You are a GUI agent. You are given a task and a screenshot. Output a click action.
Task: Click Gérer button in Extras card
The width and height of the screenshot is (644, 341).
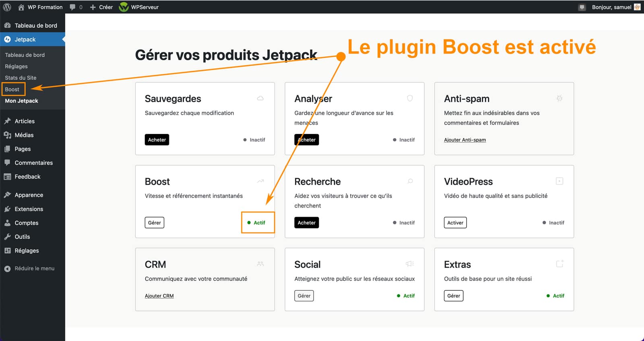click(x=454, y=296)
